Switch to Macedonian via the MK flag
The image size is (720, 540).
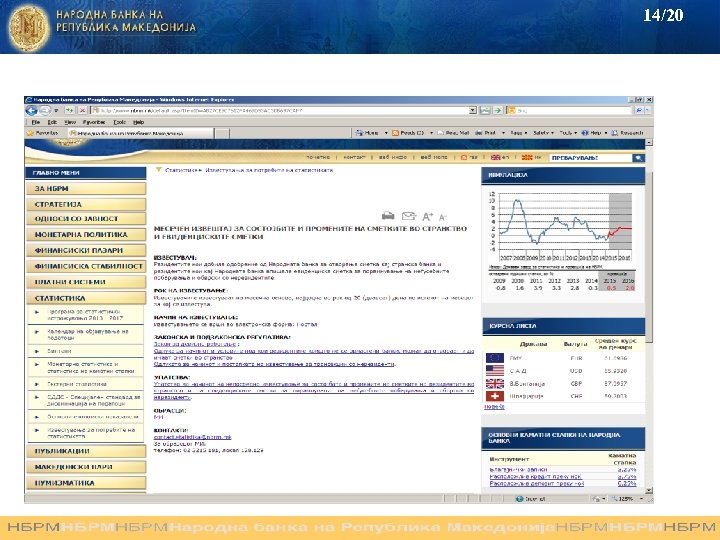[x=527, y=158]
